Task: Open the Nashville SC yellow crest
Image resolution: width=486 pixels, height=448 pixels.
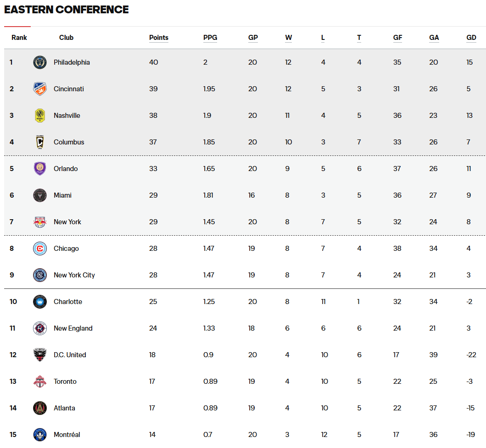Action: [39, 116]
